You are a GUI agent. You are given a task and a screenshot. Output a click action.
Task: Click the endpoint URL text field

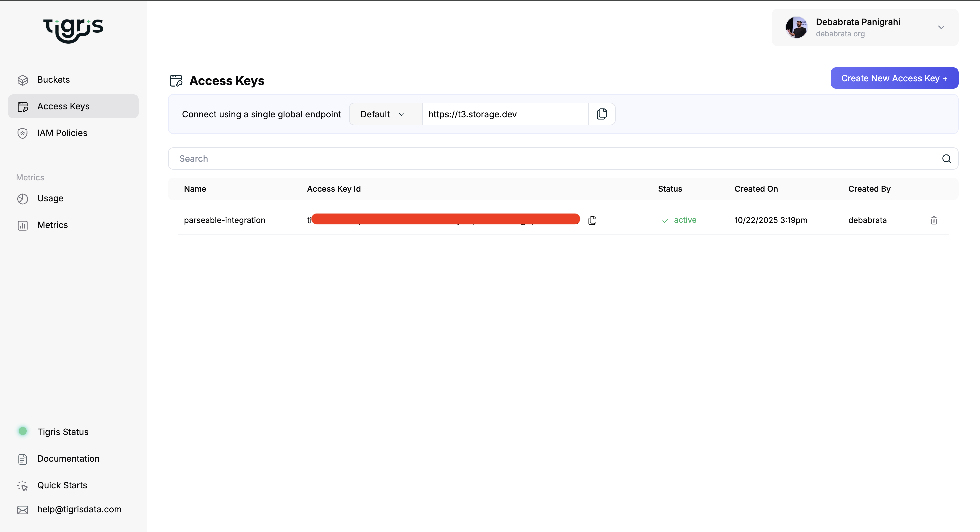(505, 114)
